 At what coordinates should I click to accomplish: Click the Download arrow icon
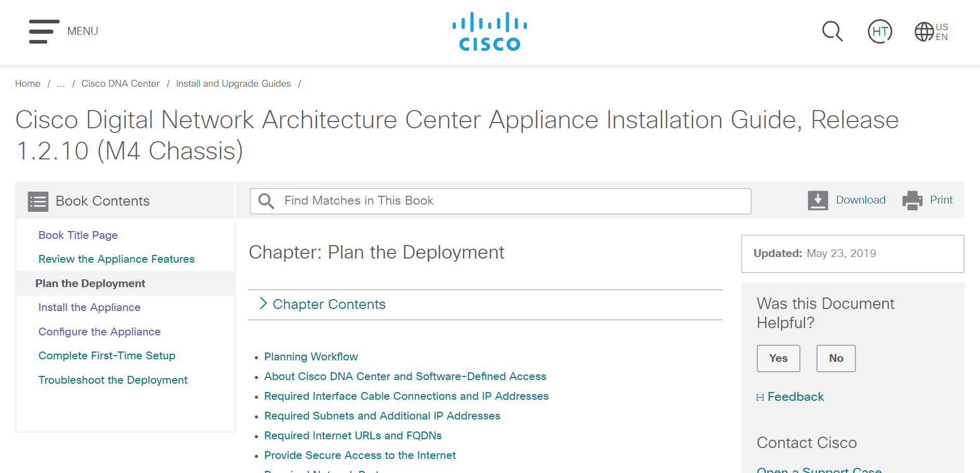coord(818,200)
